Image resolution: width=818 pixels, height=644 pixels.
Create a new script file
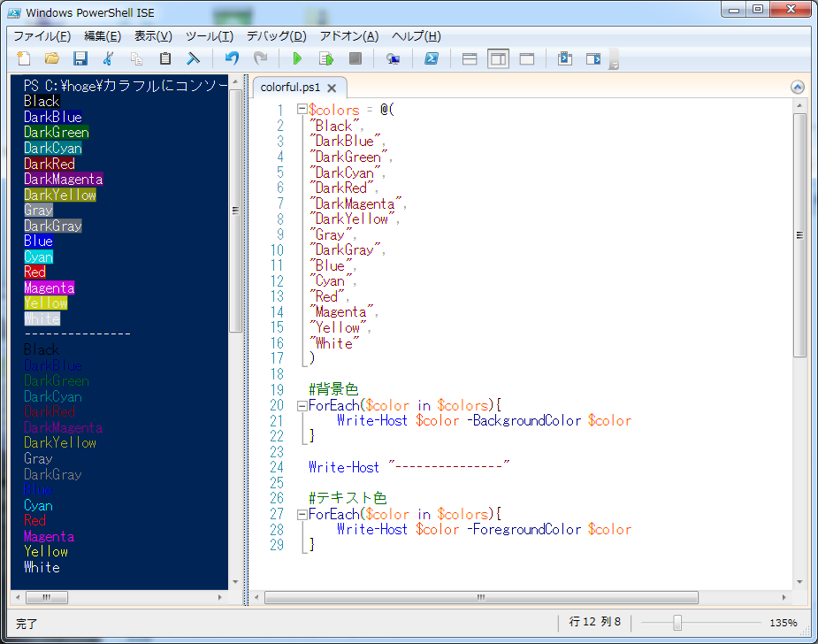(24, 58)
